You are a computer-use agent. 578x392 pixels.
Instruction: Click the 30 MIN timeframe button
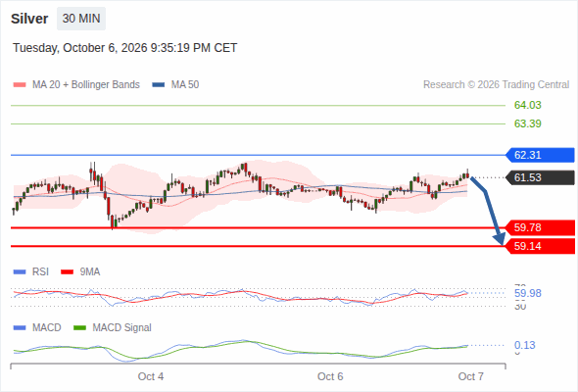click(x=81, y=19)
